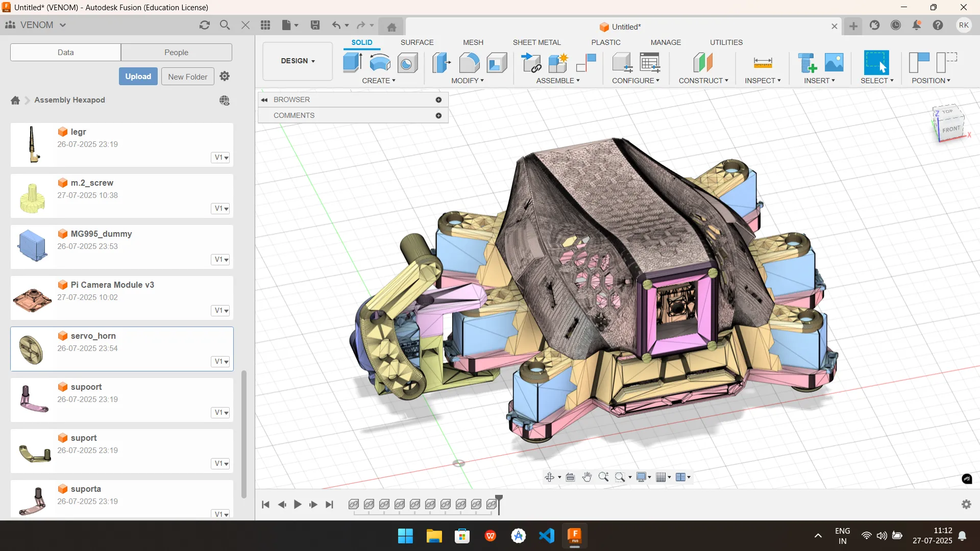Open the Search icon in data panel
The image size is (980, 551).
coord(225,25)
